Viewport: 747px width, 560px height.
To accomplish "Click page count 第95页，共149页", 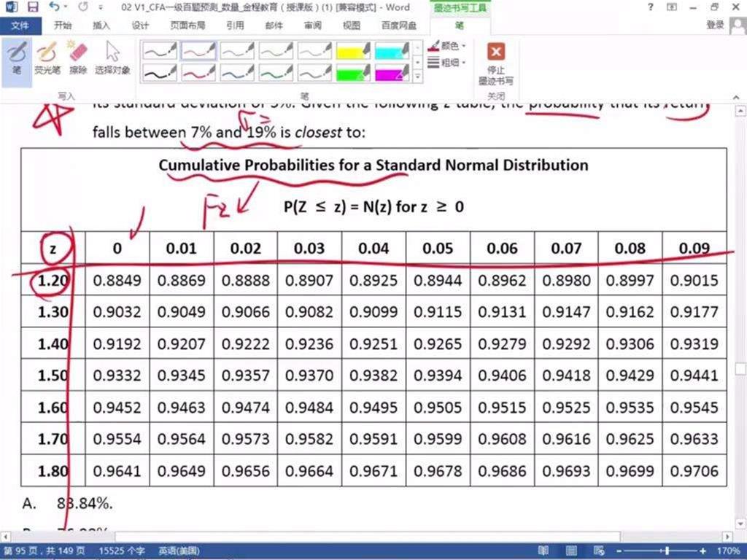I will [46, 551].
